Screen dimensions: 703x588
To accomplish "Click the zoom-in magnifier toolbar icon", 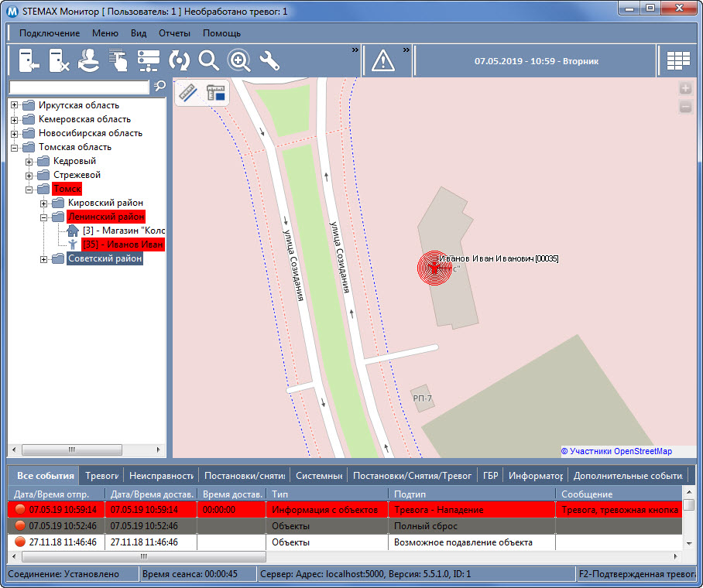I will [239, 60].
